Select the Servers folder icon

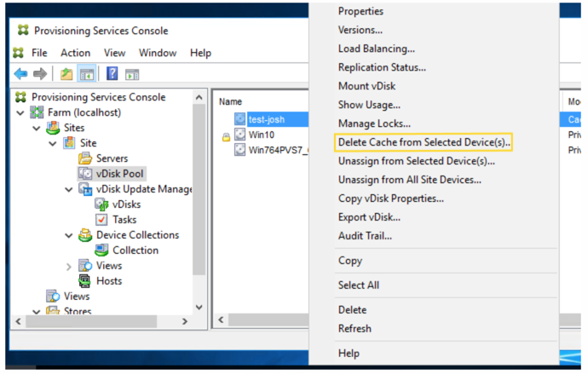pos(85,158)
